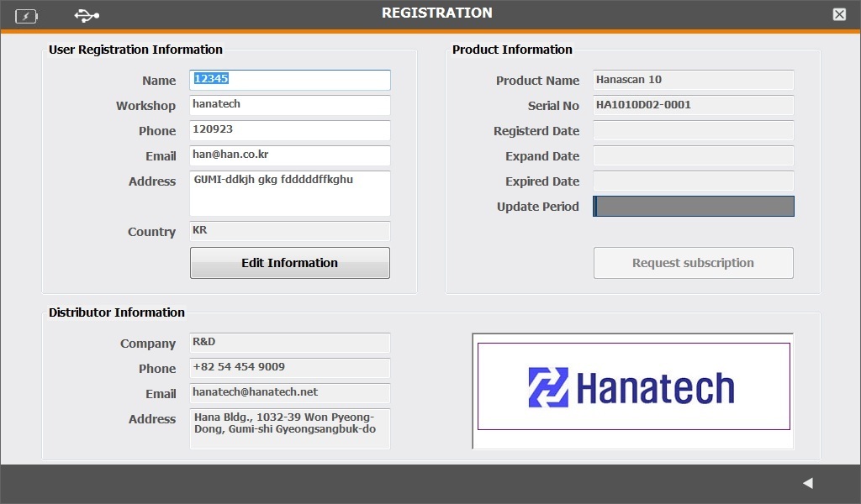Click the distributor Company field
861x504 pixels.
click(289, 343)
